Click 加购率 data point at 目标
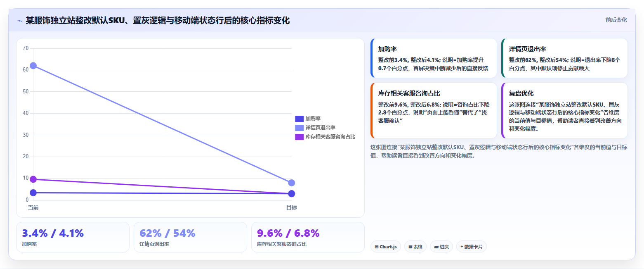Viewport: 644px width, 269px height. (x=291, y=194)
